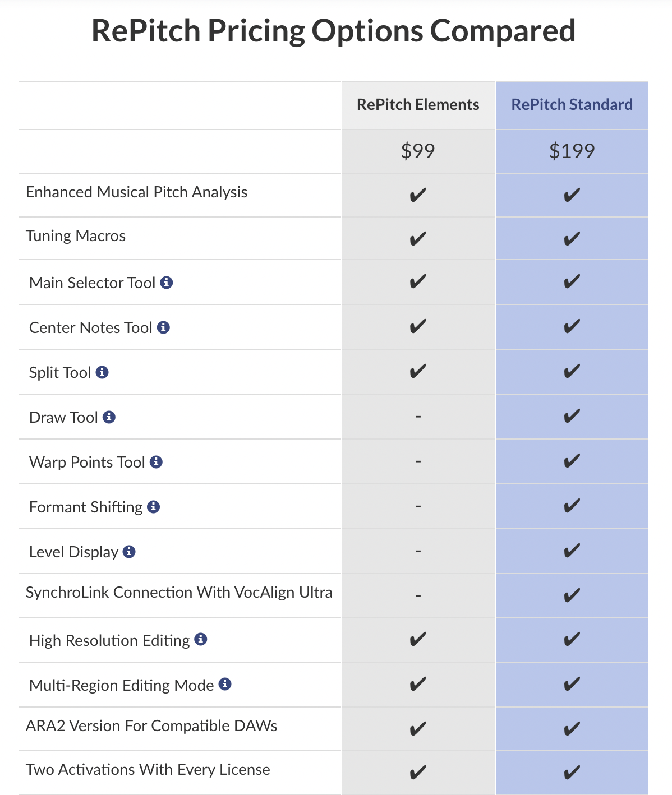
Task: Select the RePitch Elements column header
Action: [418, 105]
